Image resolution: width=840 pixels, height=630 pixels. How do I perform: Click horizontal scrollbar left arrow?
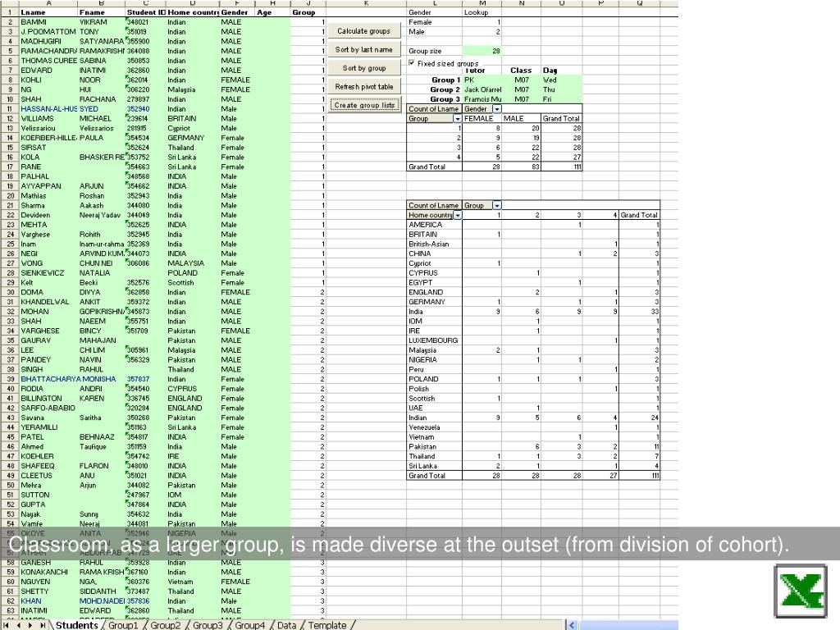572,625
